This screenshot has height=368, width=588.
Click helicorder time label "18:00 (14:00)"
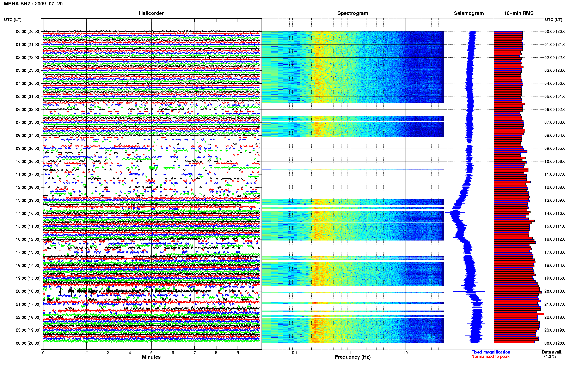(28, 265)
